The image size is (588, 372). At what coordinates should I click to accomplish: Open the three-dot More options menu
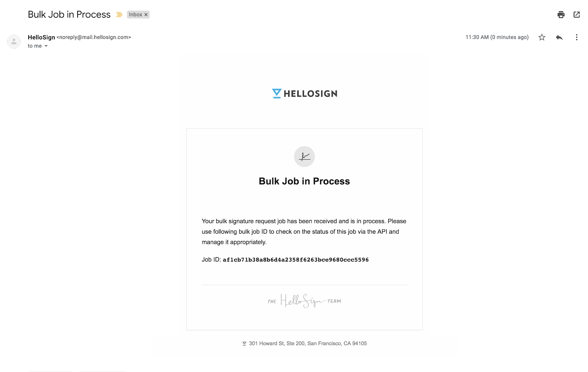(x=576, y=37)
